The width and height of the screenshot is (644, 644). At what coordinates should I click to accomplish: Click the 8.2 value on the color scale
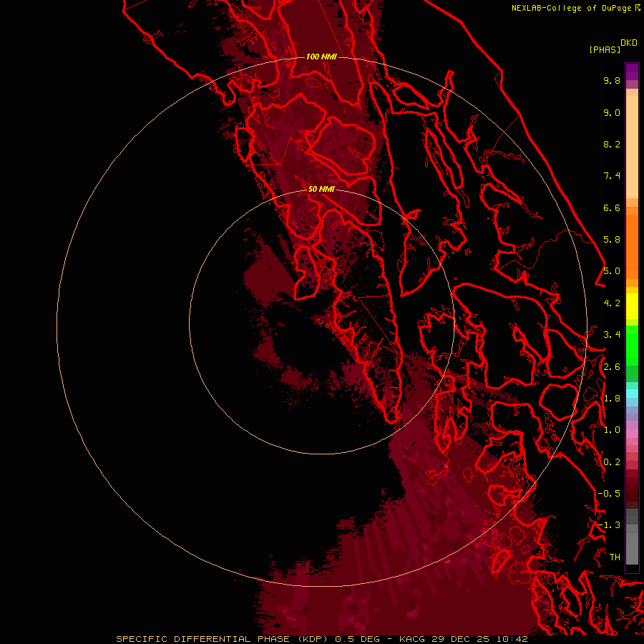612,144
